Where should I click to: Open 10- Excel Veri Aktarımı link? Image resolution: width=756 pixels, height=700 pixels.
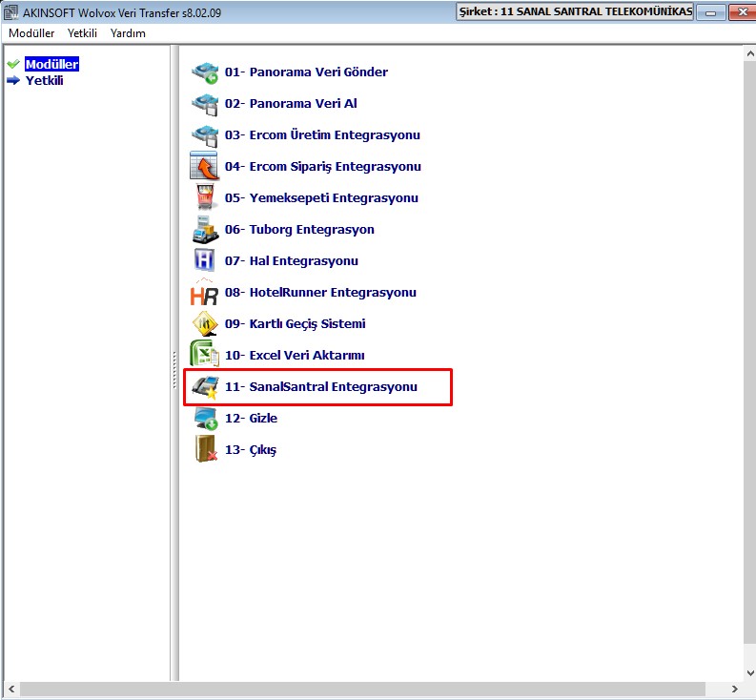pos(295,355)
